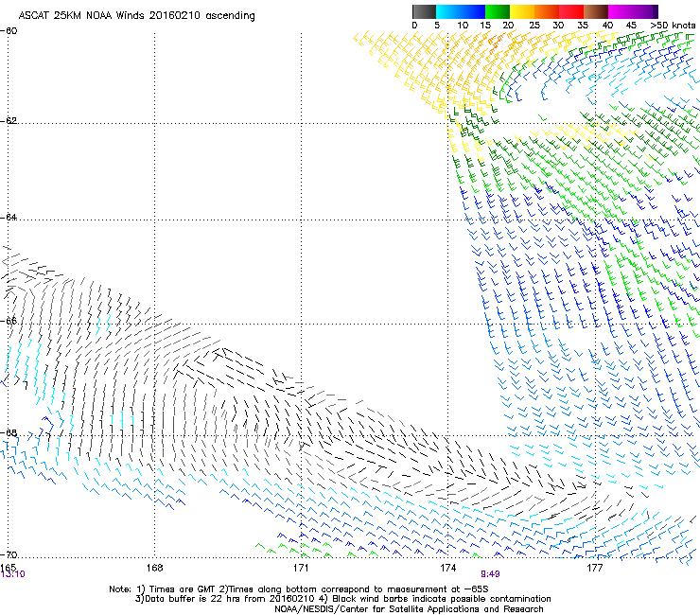
Task: Click the magenta 40–45 knots color bar segment
Action: 621,11
